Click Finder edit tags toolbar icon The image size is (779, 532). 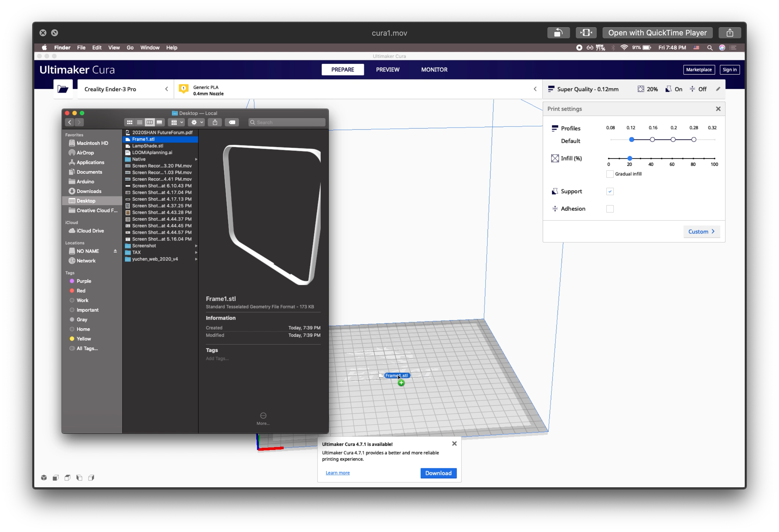232,122
